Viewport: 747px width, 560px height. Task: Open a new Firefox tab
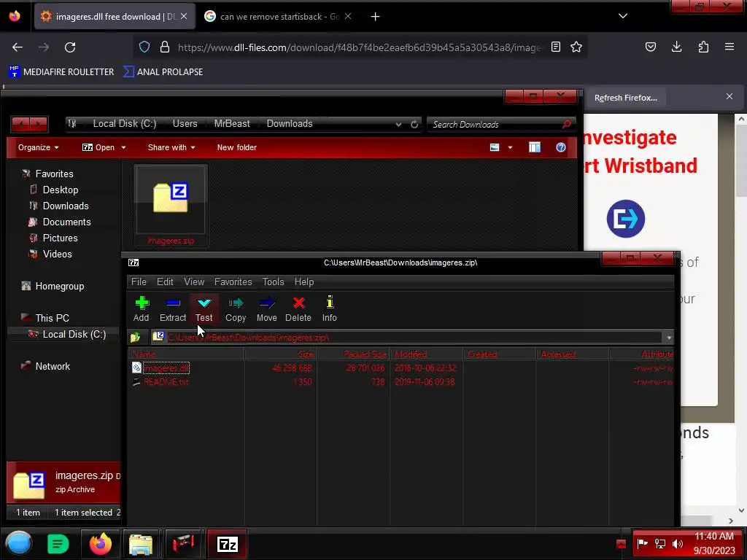[376, 17]
